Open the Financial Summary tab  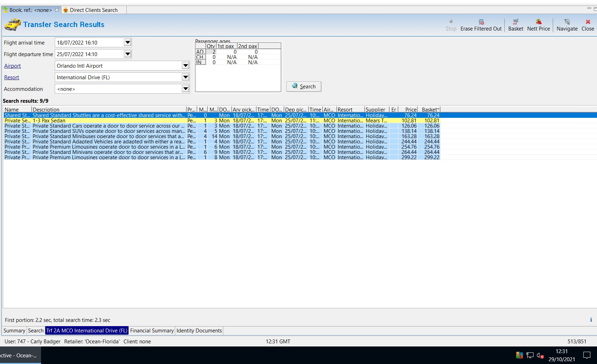tap(152, 330)
